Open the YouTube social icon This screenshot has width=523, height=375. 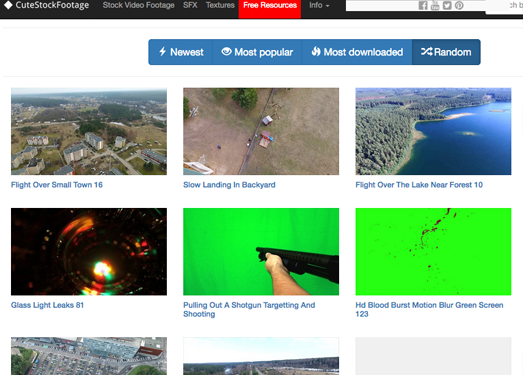[x=435, y=5]
